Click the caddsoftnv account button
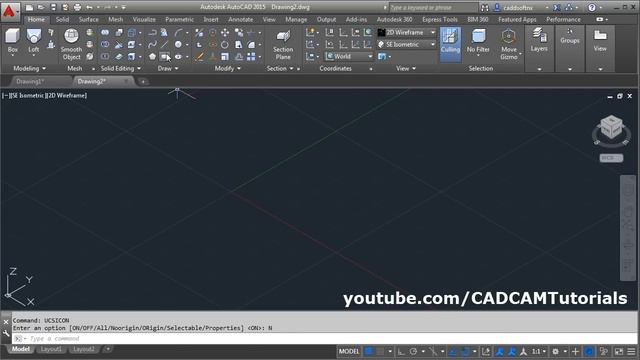Screen dimensions: 640x360 [x=518, y=7]
